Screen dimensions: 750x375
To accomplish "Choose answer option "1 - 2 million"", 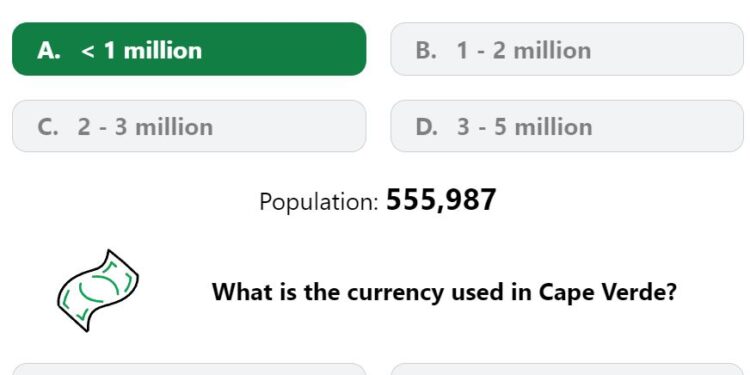I will coord(567,49).
